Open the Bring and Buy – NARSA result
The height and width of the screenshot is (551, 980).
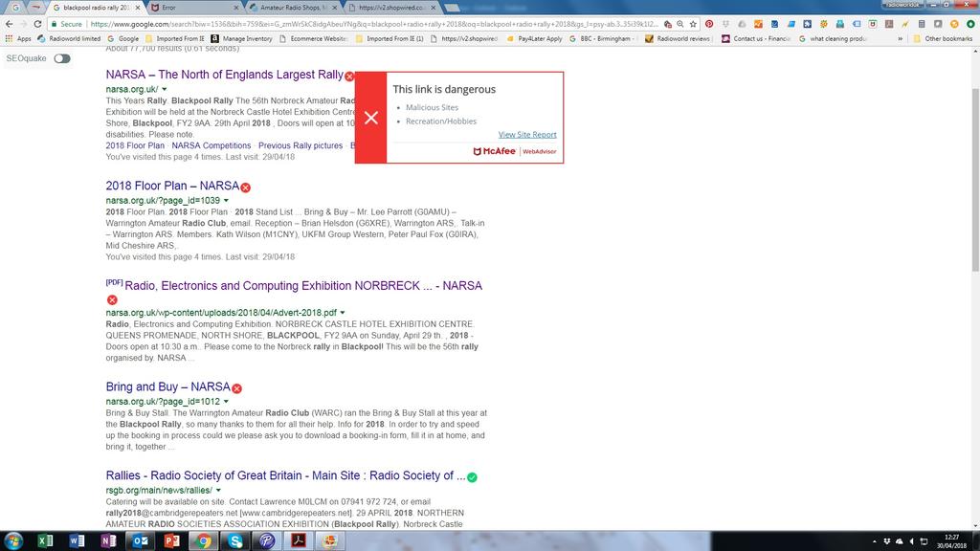[x=168, y=386]
